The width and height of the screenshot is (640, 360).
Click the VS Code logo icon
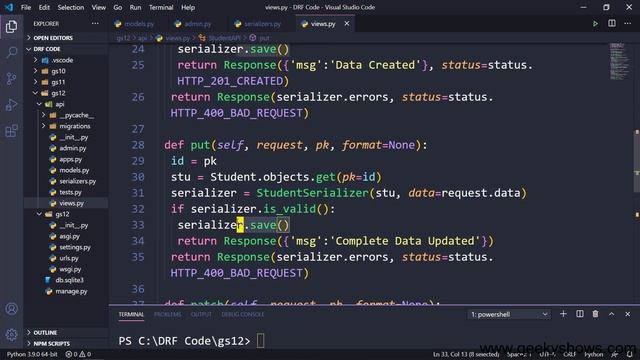point(9,7)
